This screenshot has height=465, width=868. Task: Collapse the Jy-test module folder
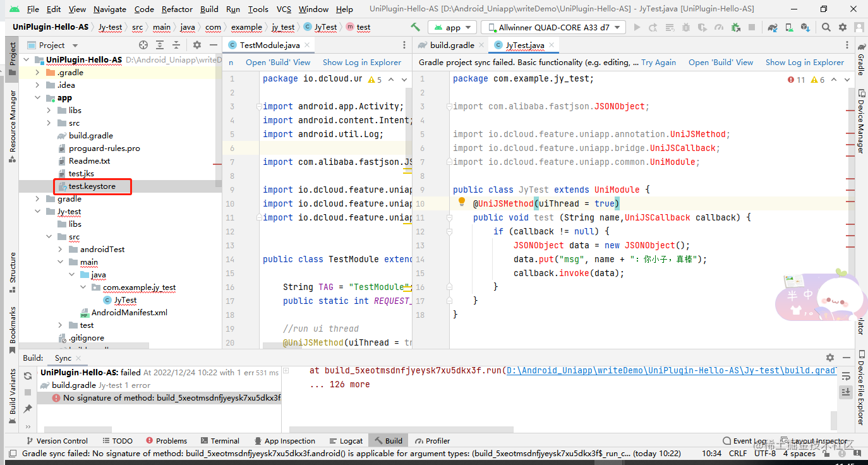click(x=39, y=212)
